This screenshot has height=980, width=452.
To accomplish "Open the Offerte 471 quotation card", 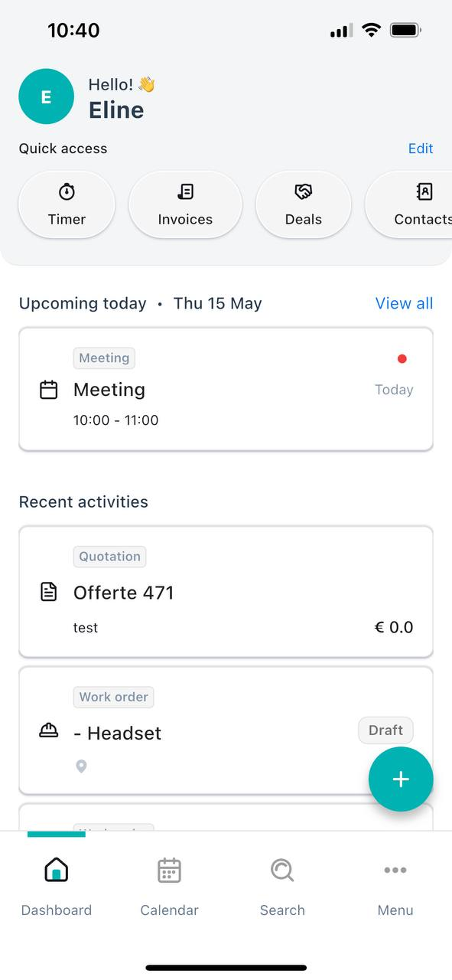I will (226, 592).
